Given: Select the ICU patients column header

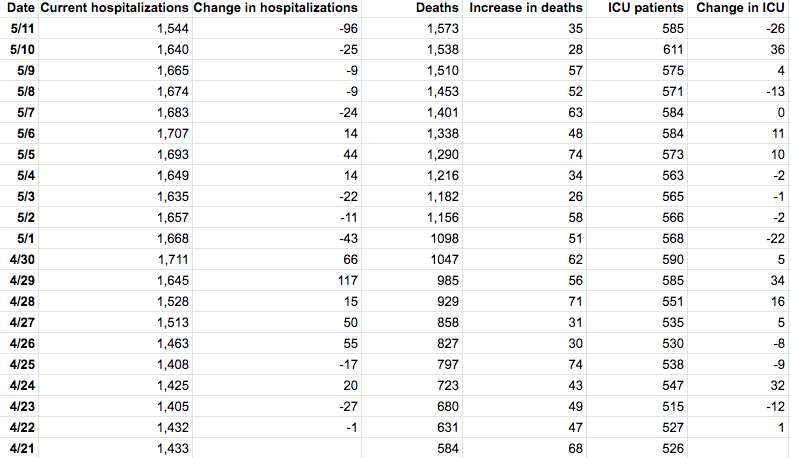Looking at the screenshot, I should click(x=650, y=9).
